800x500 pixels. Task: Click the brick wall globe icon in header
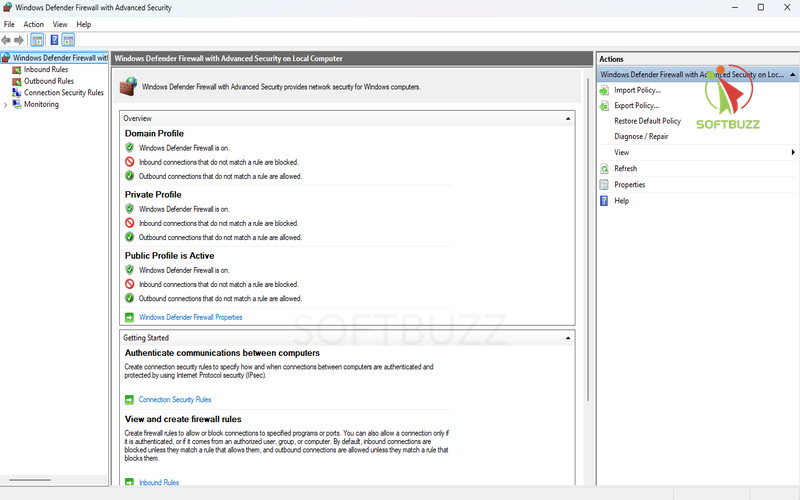tap(129, 86)
